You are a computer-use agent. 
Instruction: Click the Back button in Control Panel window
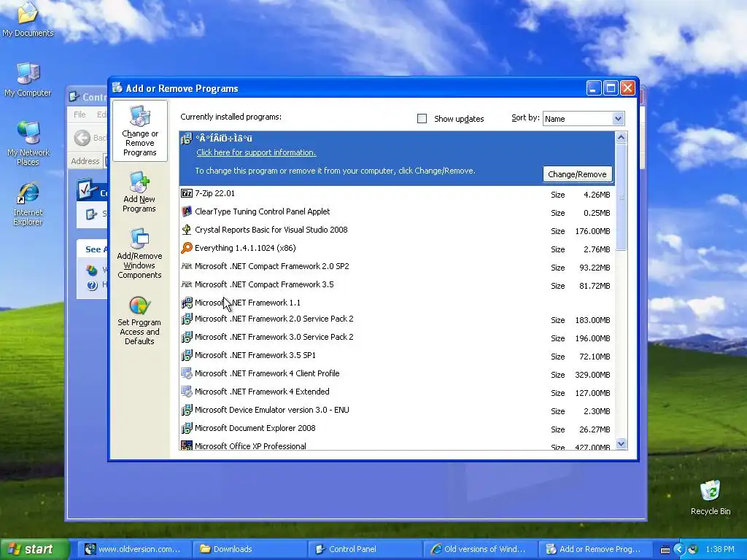tap(89, 138)
